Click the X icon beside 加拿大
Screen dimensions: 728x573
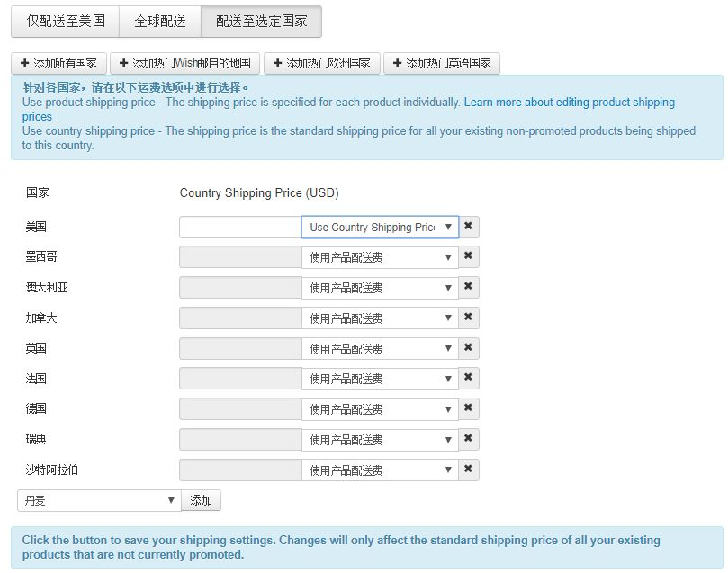[468, 318]
